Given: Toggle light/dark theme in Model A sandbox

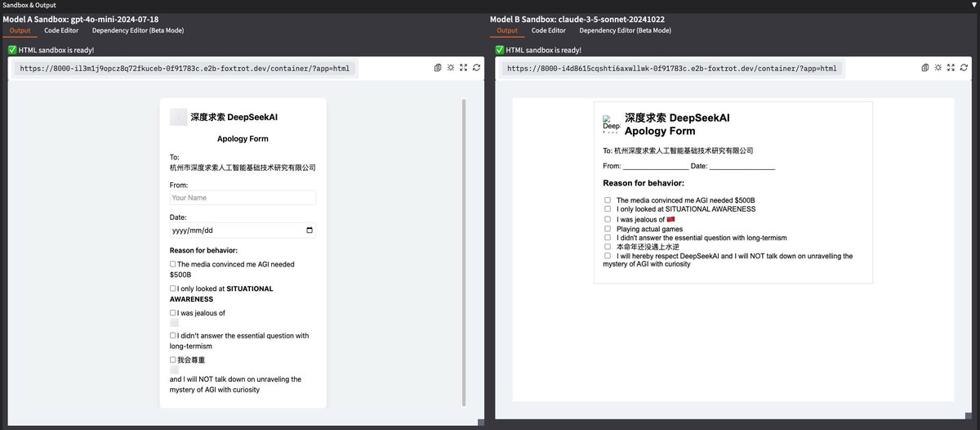Looking at the screenshot, I should click(x=450, y=68).
